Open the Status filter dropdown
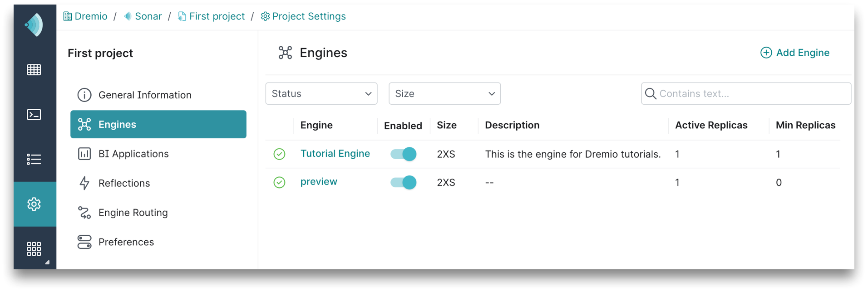Screen dimensions: 868x292 321,93
